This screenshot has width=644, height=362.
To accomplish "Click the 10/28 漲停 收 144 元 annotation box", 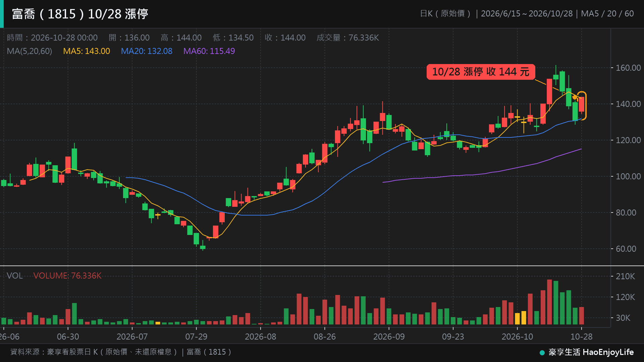I will click(x=481, y=72).
